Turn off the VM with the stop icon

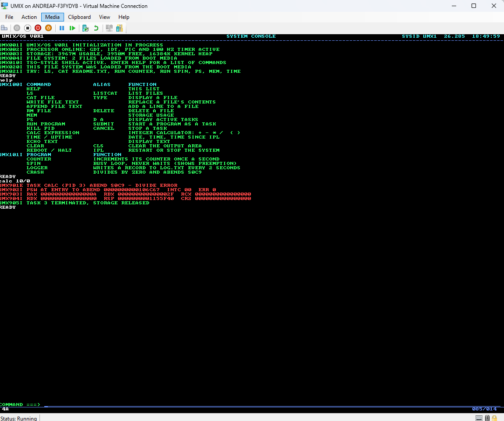[x=28, y=28]
